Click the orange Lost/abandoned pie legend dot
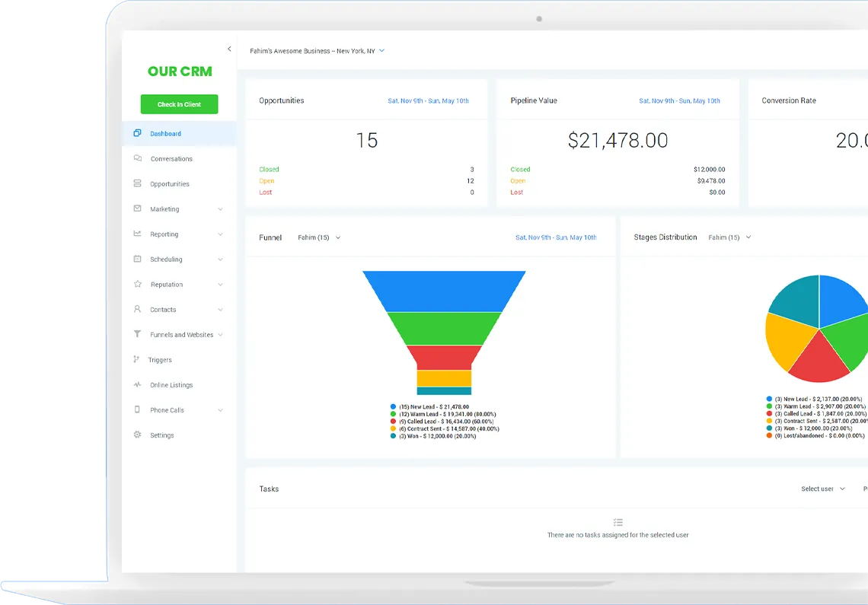This screenshot has height=605, width=868. pyautogui.click(x=769, y=435)
